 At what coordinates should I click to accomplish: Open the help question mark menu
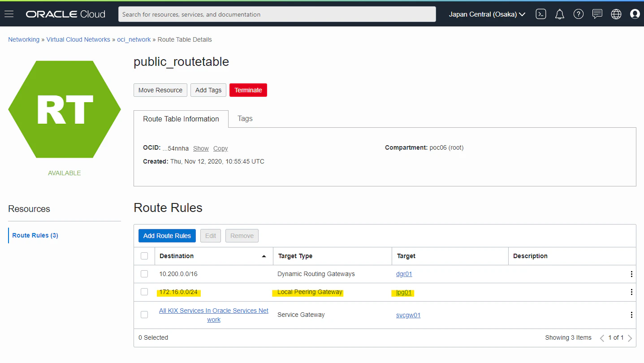tap(579, 14)
